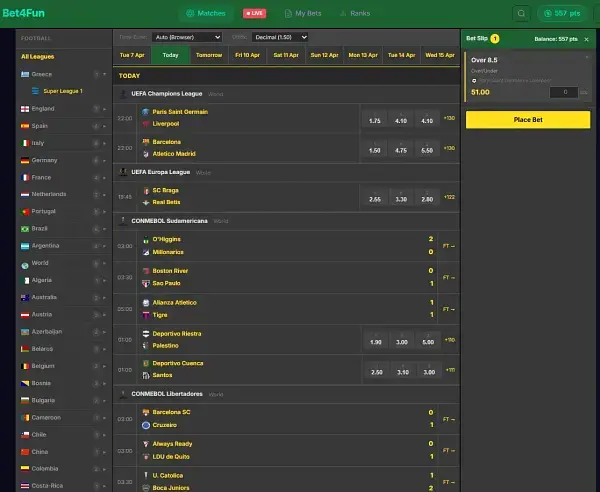Click the World globe icon in sidebar
This screenshot has width=600, height=492.
(25, 265)
